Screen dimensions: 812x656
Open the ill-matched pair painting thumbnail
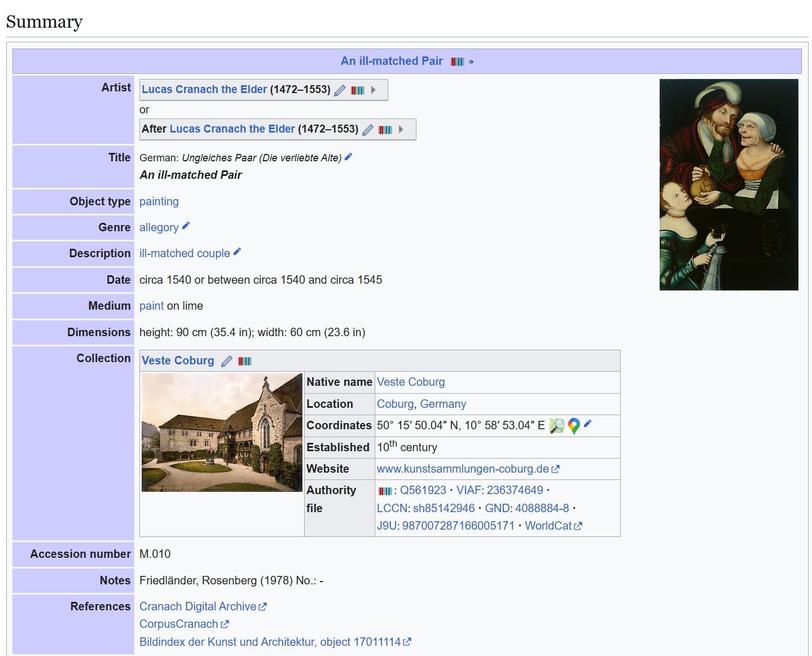(x=728, y=184)
